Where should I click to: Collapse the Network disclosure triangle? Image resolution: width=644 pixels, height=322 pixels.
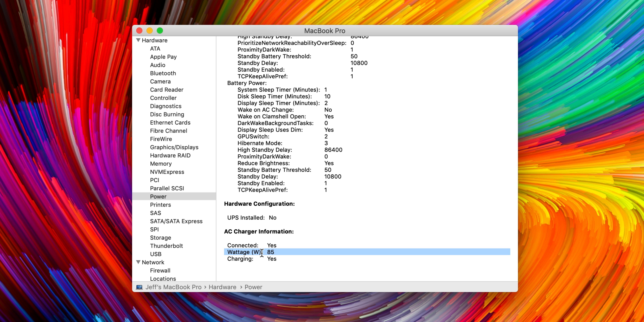click(x=138, y=262)
